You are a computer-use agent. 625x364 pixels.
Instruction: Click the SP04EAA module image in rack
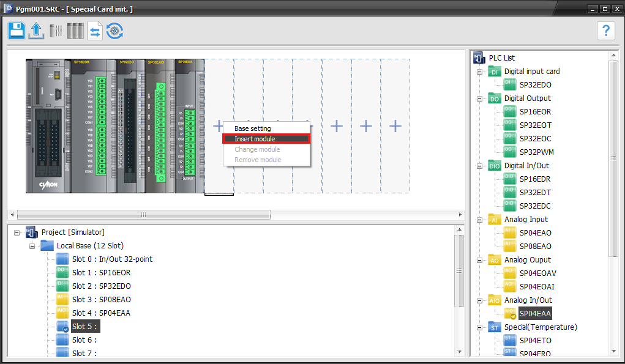pyautogui.click(x=190, y=126)
